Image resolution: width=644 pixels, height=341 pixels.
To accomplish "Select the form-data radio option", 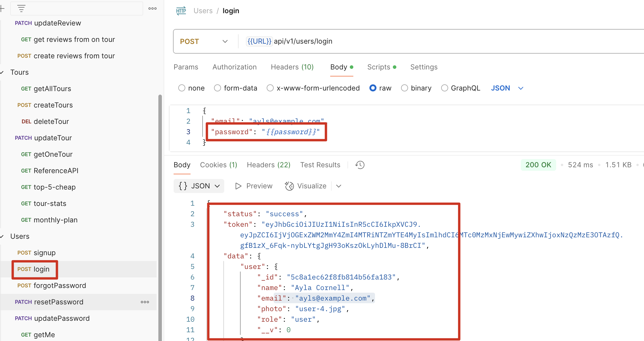I will 217,88.
